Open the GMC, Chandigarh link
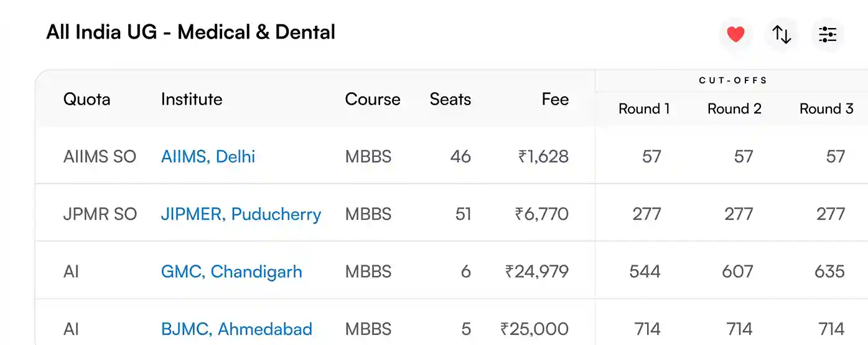The height and width of the screenshot is (345, 868). [x=231, y=272]
